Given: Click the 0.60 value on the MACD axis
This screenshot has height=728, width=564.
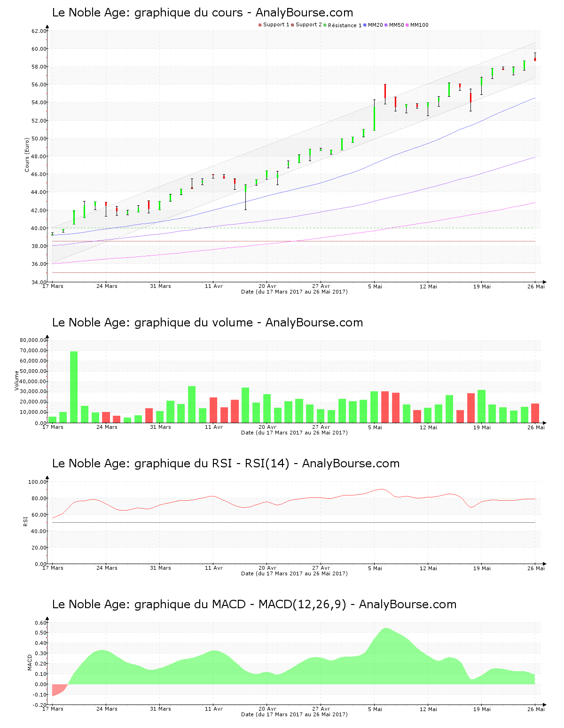Looking at the screenshot, I should tap(40, 623).
